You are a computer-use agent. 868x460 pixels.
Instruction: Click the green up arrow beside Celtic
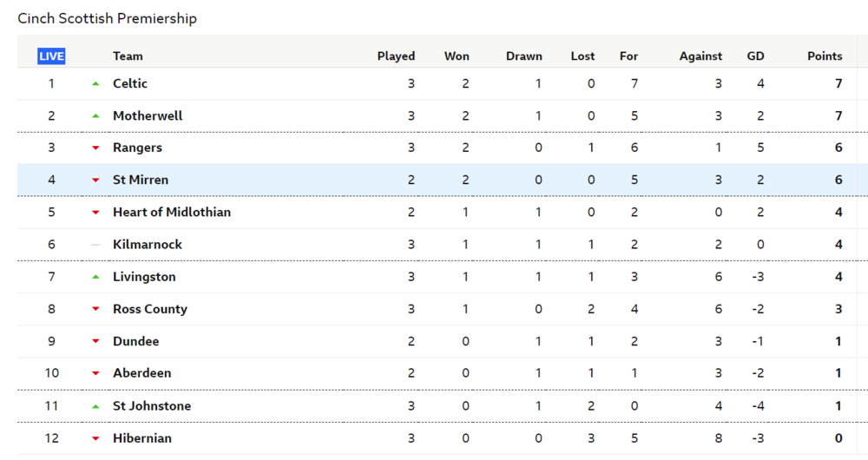[95, 84]
